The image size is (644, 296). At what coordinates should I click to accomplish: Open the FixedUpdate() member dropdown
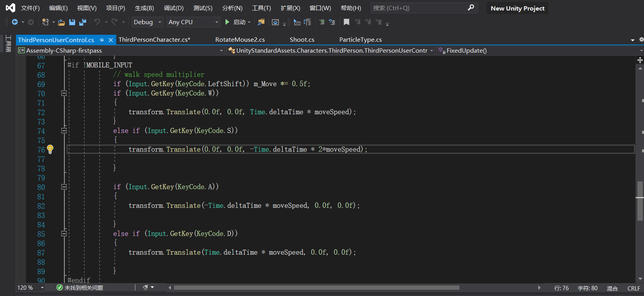(540, 50)
